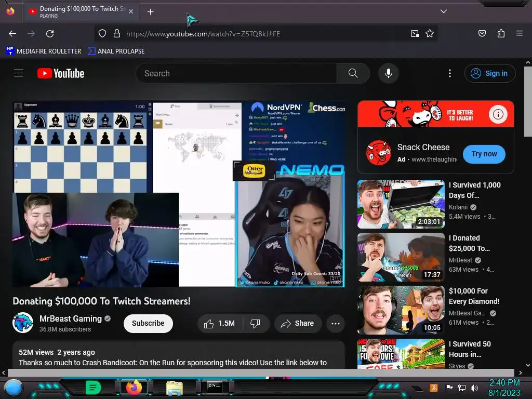The height and width of the screenshot is (399, 532).
Task: Open I Survived 1,000 Days thumbnail
Action: click(401, 204)
